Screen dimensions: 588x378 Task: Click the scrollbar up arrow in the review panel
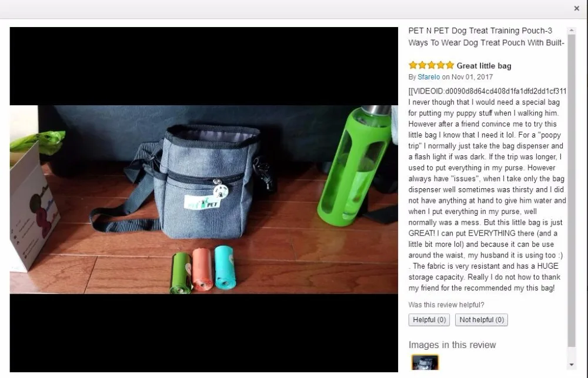click(x=572, y=31)
